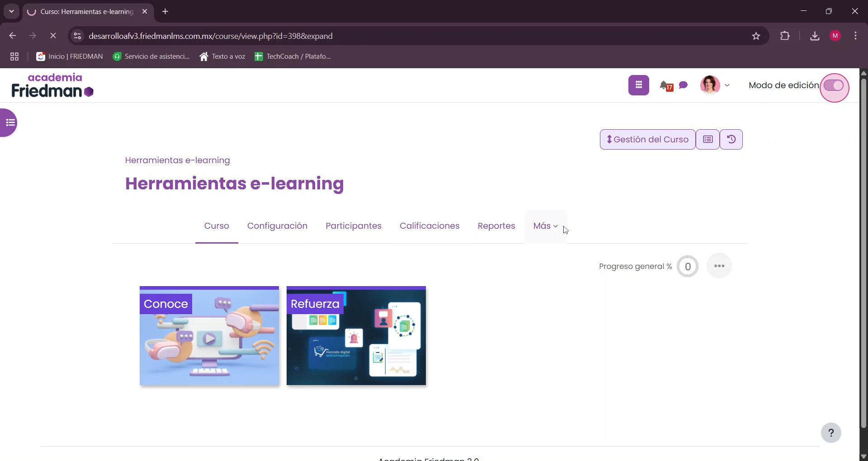The height and width of the screenshot is (461, 868).
Task: Open the Servicio de asistenci... bookmark
Action: tap(151, 56)
